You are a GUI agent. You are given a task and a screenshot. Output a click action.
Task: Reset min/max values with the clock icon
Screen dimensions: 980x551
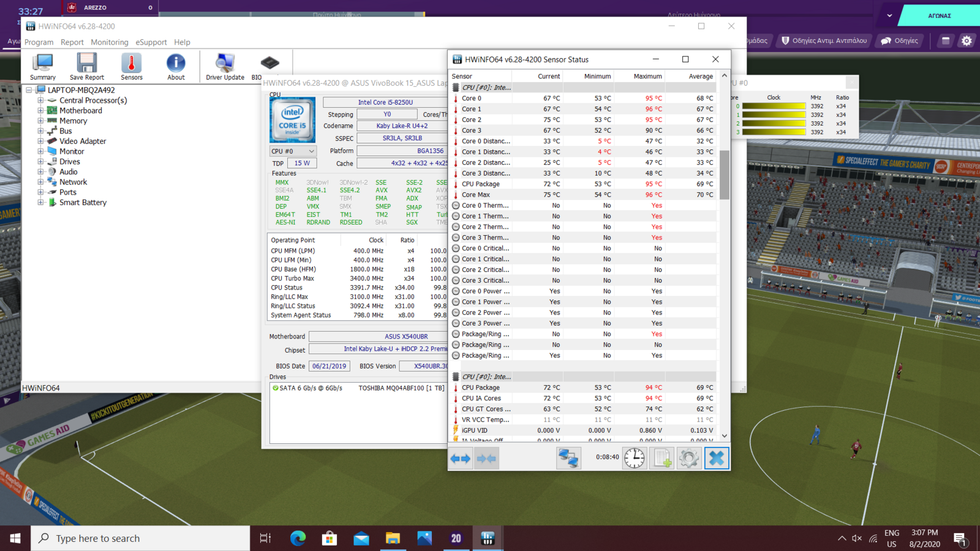click(x=635, y=458)
